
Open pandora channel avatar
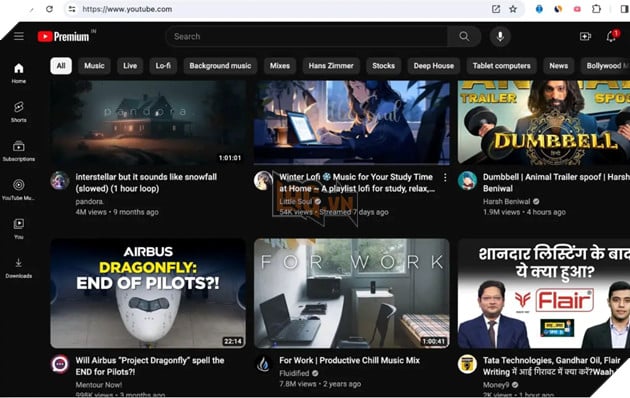coord(60,181)
